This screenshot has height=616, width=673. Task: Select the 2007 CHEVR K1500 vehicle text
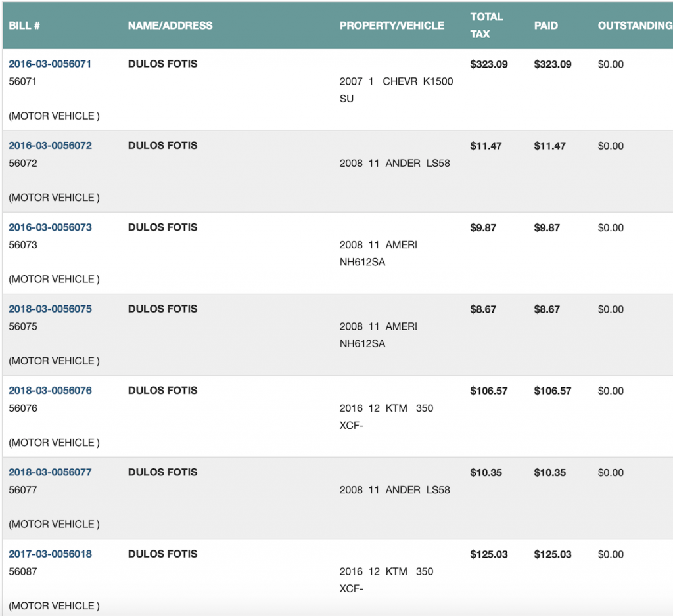396,82
